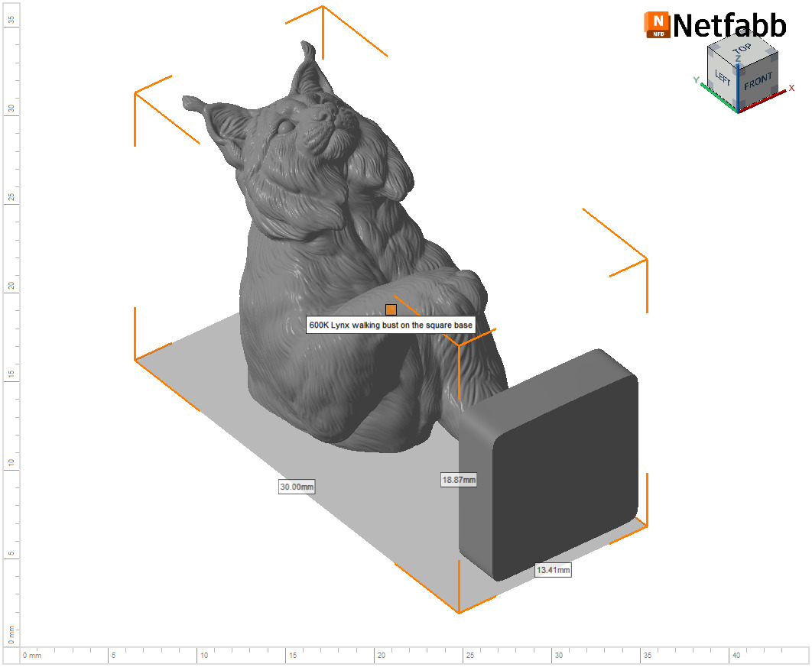
Task: Click the 13.41mm dimension label
Action: coord(553,570)
